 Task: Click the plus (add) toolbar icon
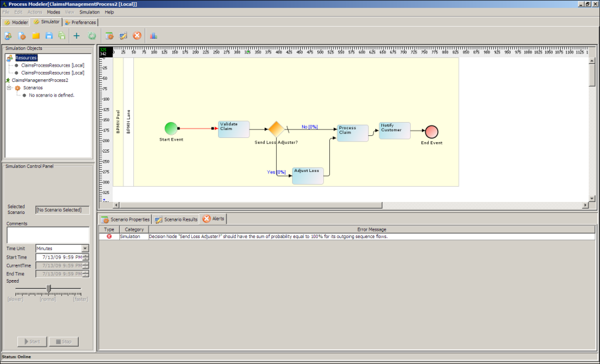pos(76,35)
